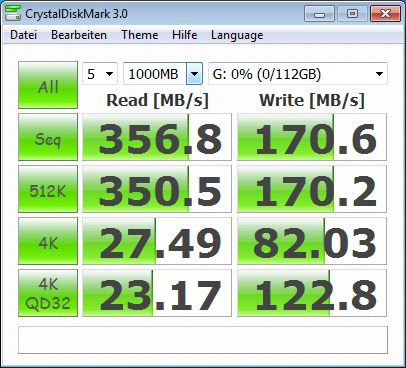The image size is (406, 368).
Task: Start the 512K benchmark test
Action: pyautogui.click(x=48, y=189)
